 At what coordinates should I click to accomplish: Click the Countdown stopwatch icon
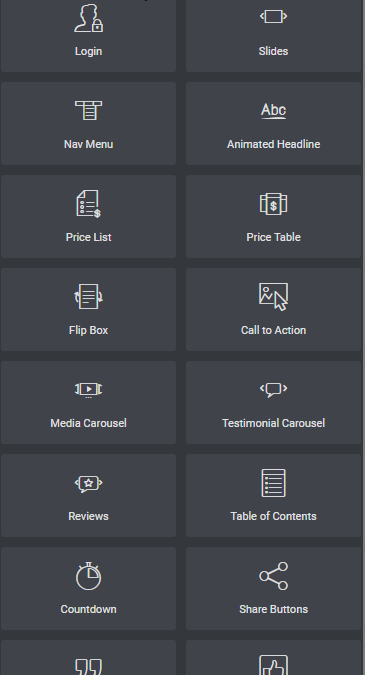pyautogui.click(x=88, y=576)
